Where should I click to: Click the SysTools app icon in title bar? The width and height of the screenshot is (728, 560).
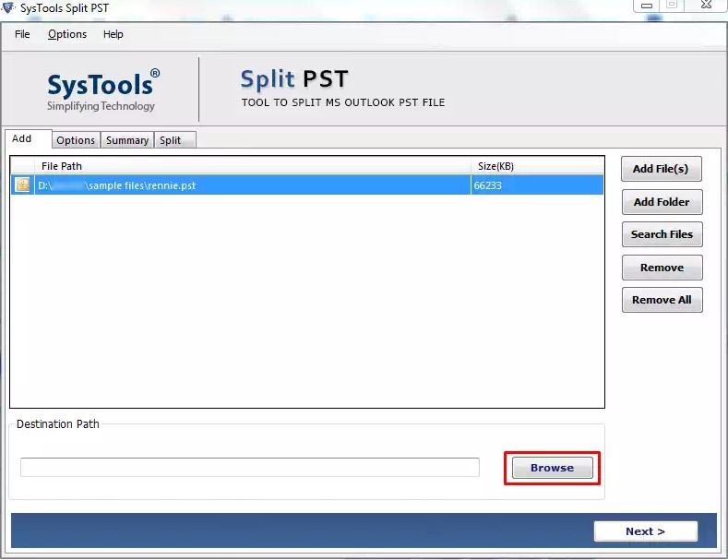(x=8, y=8)
